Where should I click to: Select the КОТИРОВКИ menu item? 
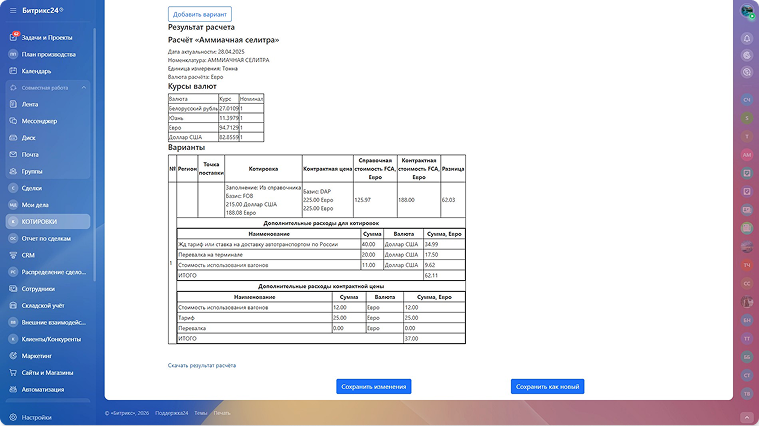(39, 221)
